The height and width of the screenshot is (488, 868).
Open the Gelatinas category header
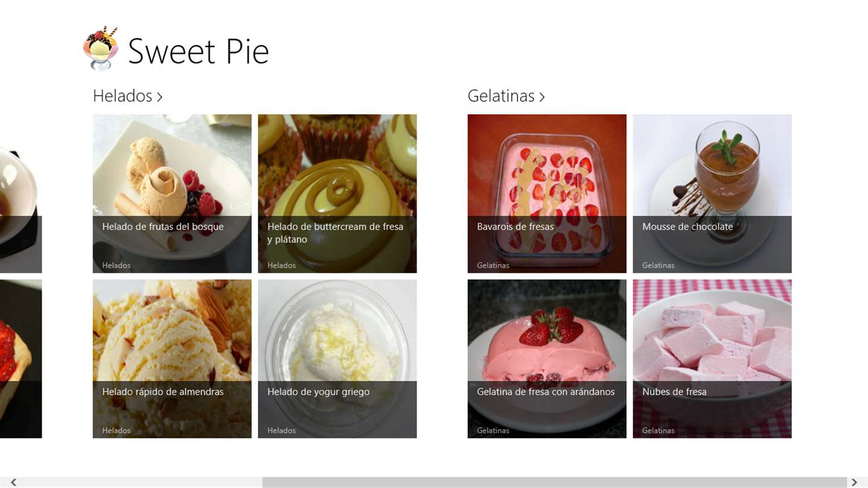[501, 96]
